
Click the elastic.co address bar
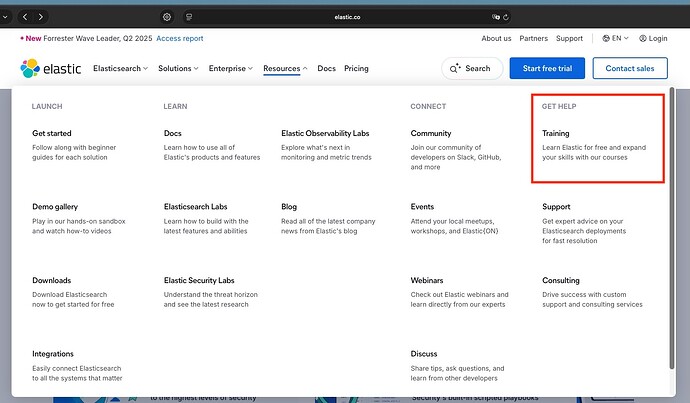(347, 17)
